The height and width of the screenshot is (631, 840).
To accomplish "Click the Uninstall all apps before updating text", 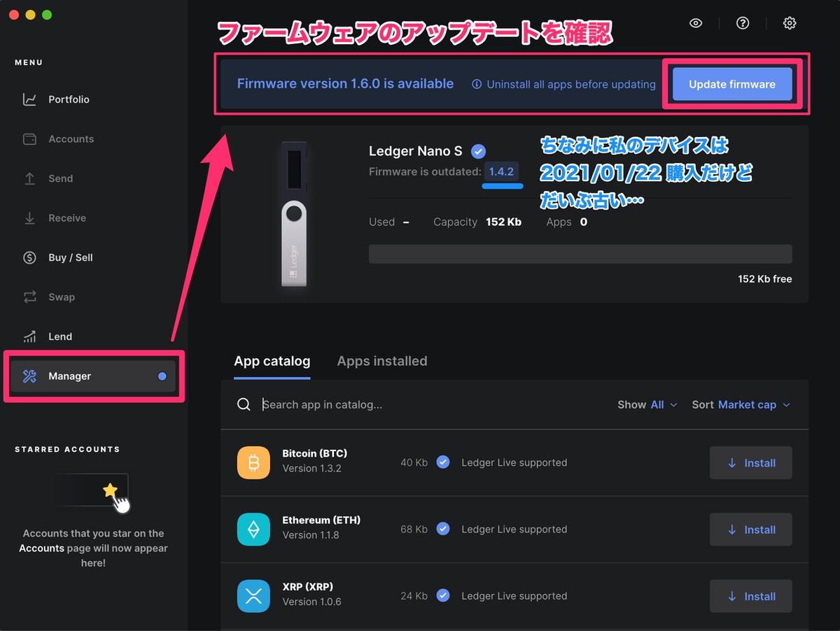I will (571, 85).
